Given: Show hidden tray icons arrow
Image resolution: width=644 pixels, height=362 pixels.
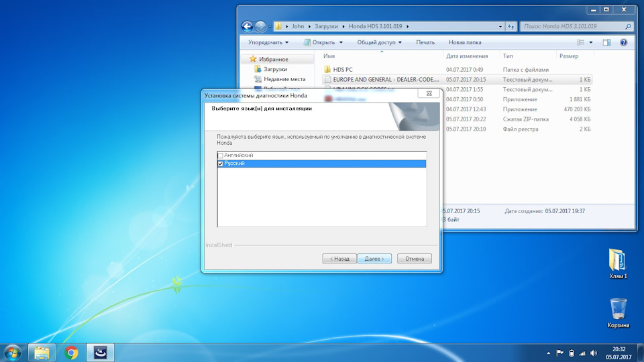Looking at the screenshot, I should click(548, 353).
